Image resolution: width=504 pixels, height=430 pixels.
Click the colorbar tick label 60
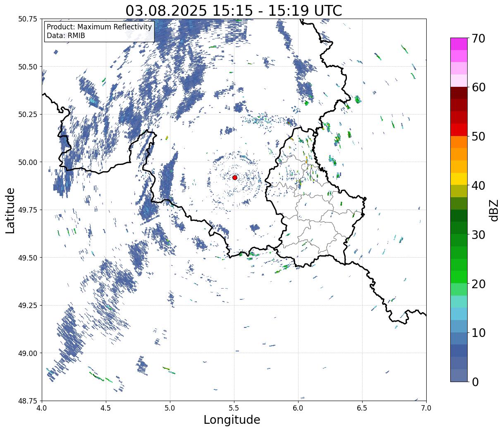point(478,87)
